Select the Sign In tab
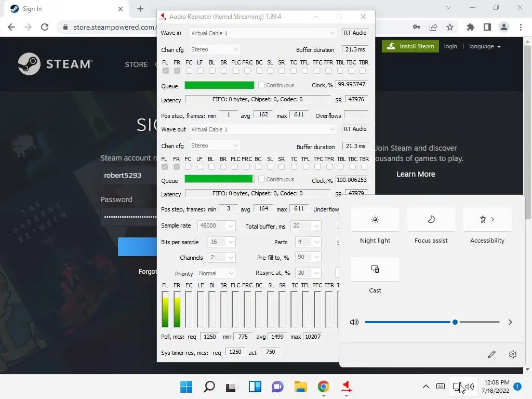 point(66,9)
